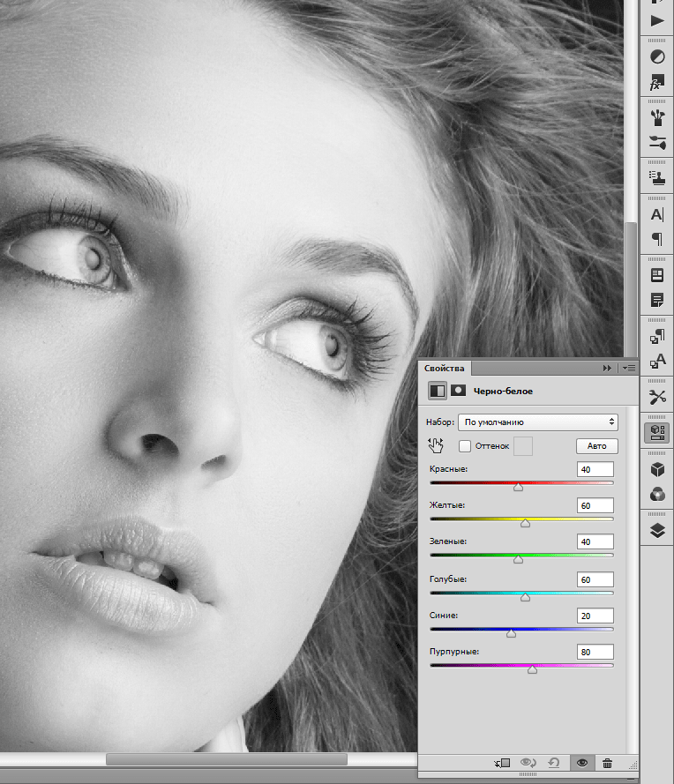Open the Layers panel icon

click(x=657, y=530)
